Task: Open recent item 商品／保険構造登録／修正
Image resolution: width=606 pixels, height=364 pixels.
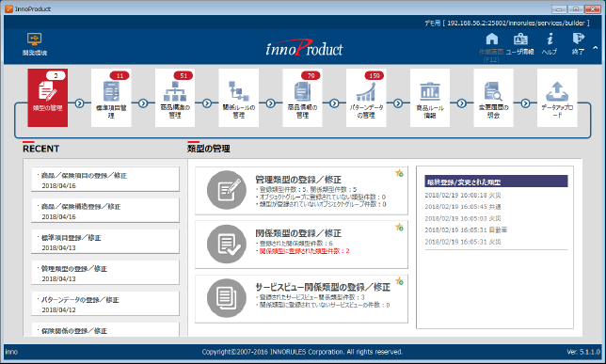Action: click(x=105, y=210)
